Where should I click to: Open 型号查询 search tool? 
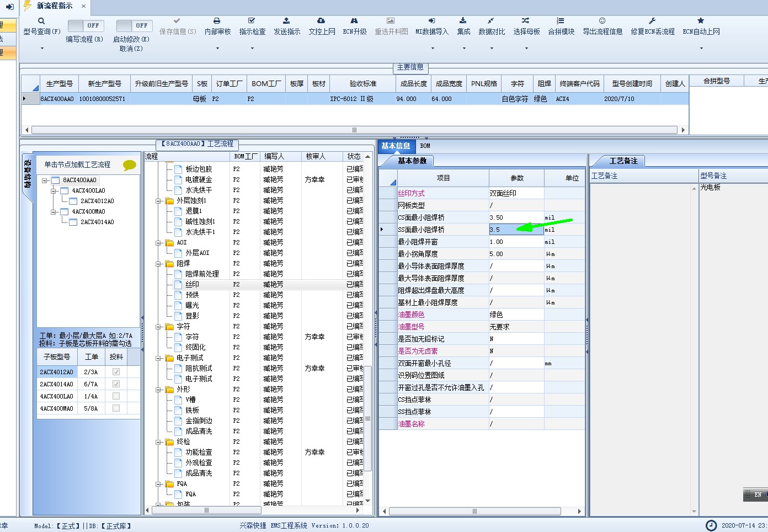41,21
